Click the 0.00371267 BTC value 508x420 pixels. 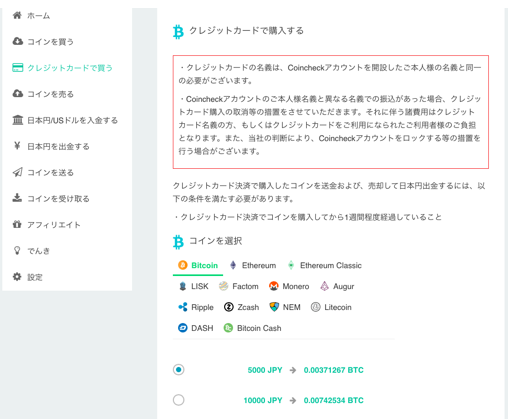(x=333, y=370)
